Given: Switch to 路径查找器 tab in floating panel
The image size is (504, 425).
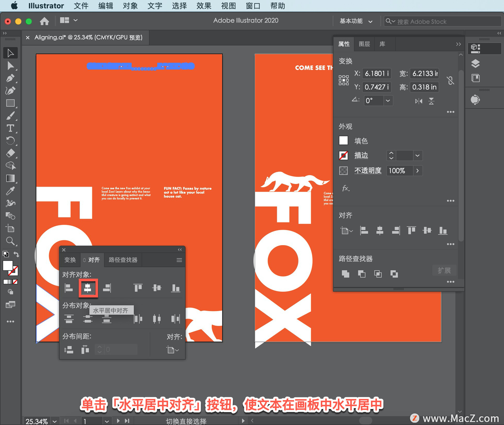Looking at the screenshot, I should (123, 260).
